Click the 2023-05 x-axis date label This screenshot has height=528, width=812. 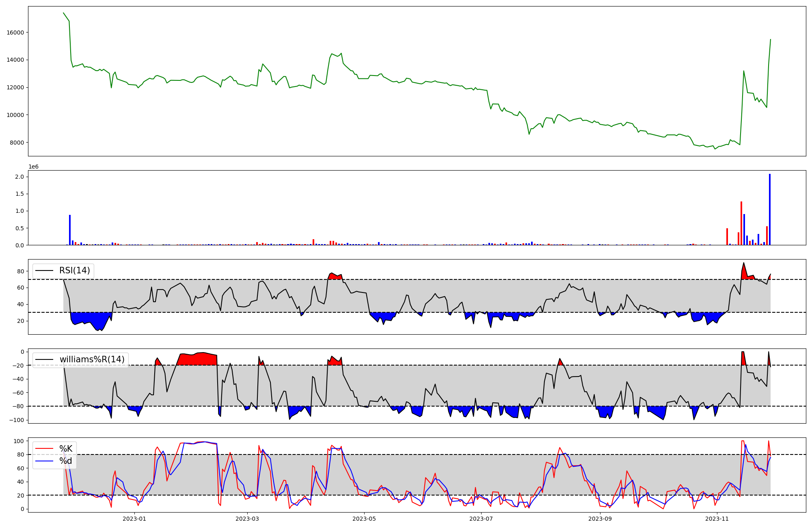point(364,519)
